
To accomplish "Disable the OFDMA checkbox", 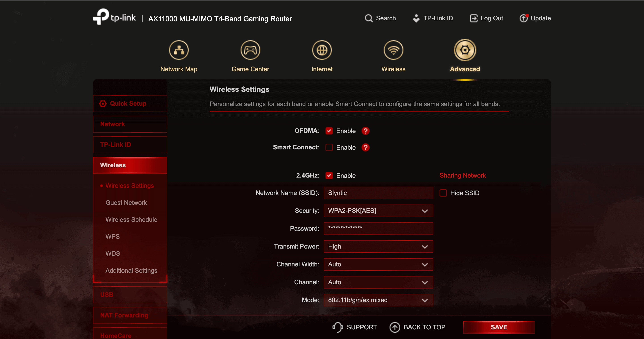I will (x=329, y=131).
